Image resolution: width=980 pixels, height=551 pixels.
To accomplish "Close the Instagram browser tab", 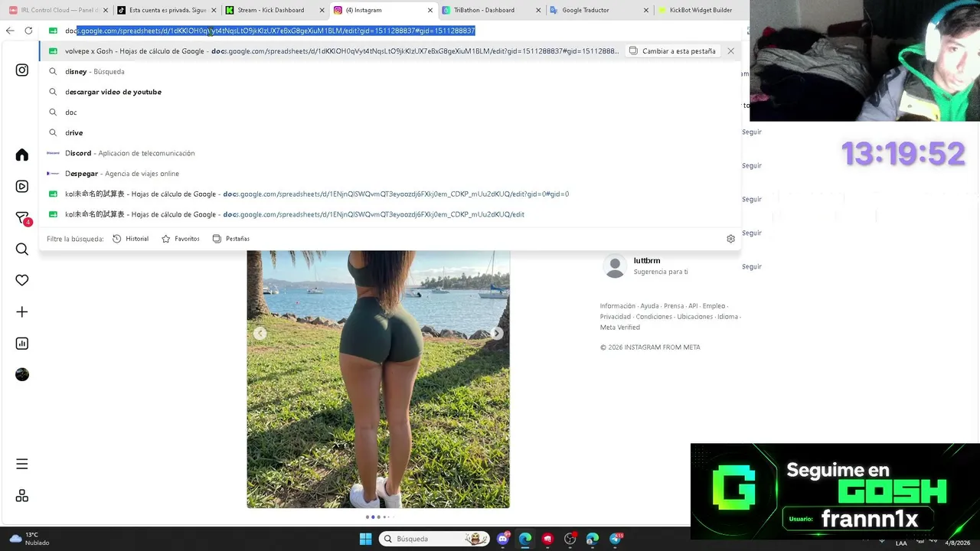I will [x=430, y=10].
